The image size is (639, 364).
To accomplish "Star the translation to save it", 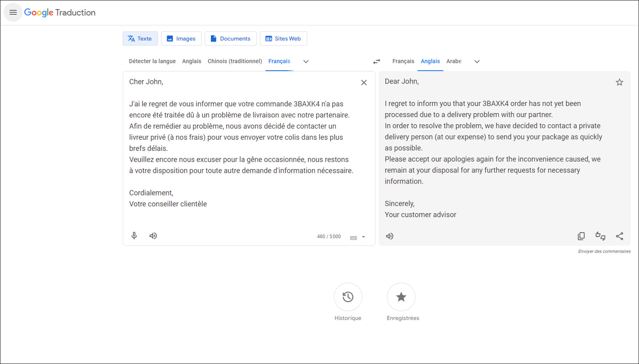I will click(x=620, y=82).
